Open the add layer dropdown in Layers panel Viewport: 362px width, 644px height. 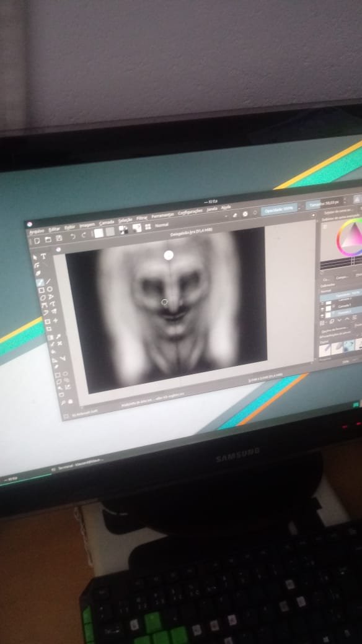[323, 322]
